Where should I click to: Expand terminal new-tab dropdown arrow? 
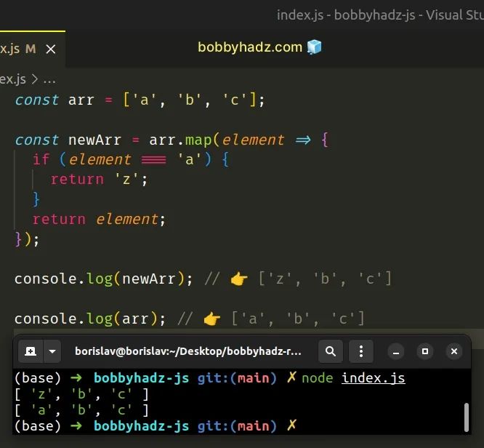point(52,351)
